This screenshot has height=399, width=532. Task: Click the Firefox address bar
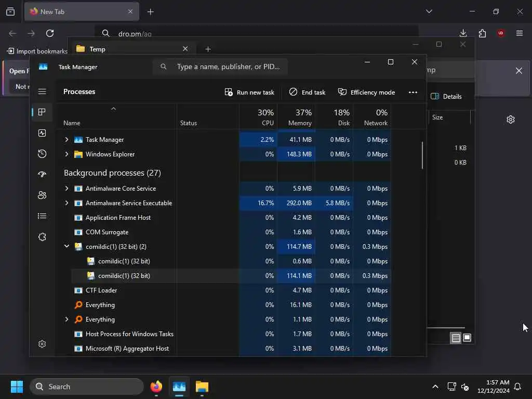(x=256, y=33)
